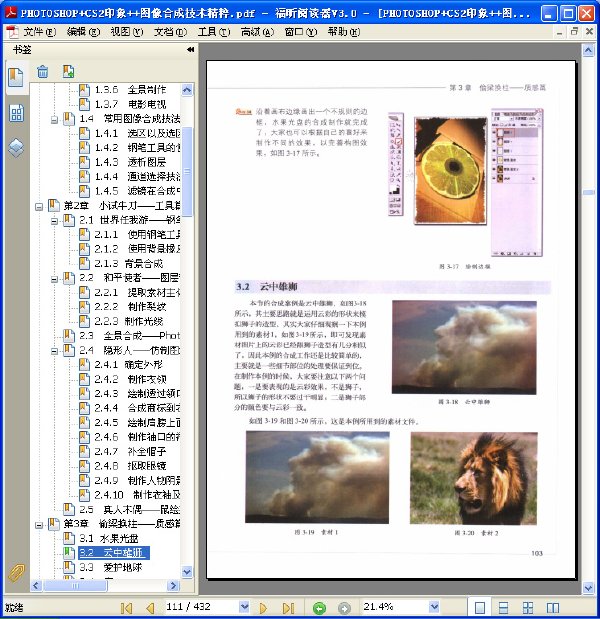This screenshot has height=619, width=600.
Task: Open the zoom level dropdown
Action: click(434, 607)
